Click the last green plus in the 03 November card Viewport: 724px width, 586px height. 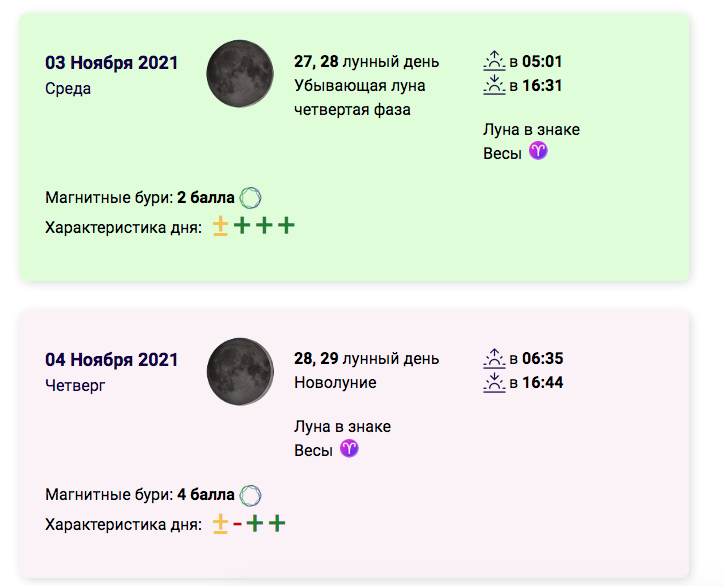pos(286,225)
